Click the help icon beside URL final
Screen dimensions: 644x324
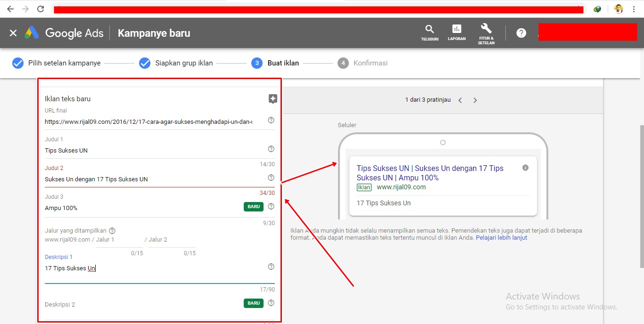click(x=271, y=120)
